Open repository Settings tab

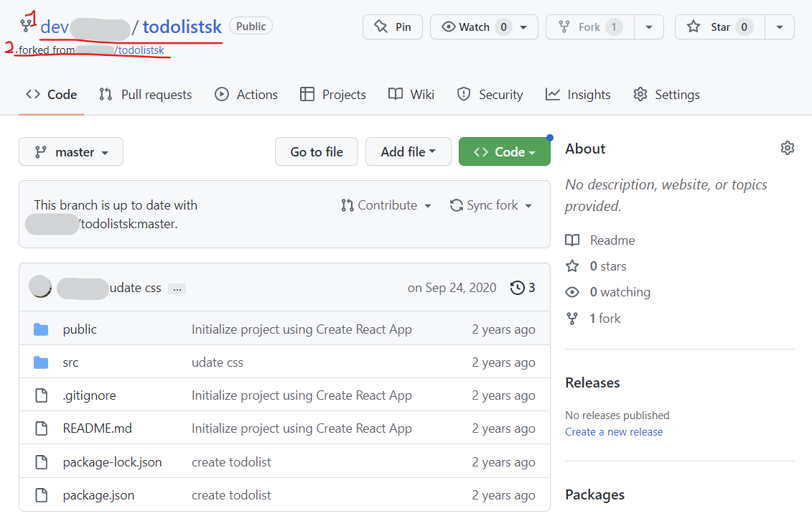[x=666, y=95]
